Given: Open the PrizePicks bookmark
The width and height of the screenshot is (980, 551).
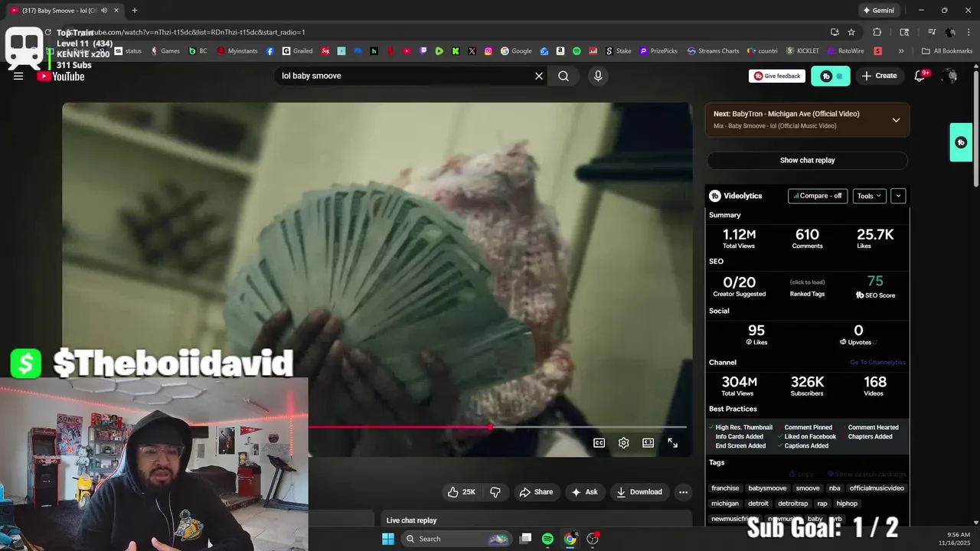Looking at the screenshot, I should click(660, 51).
